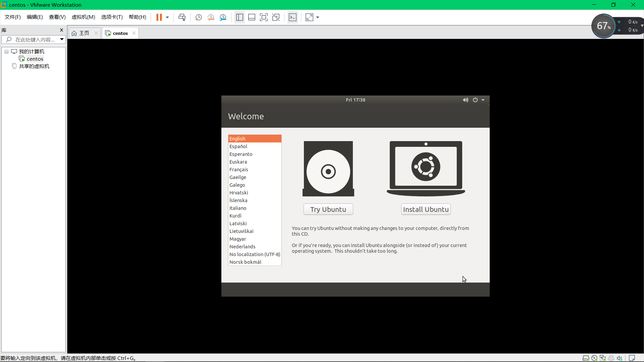Click the hard disk status icon
The image size is (644, 362).
[586, 358]
